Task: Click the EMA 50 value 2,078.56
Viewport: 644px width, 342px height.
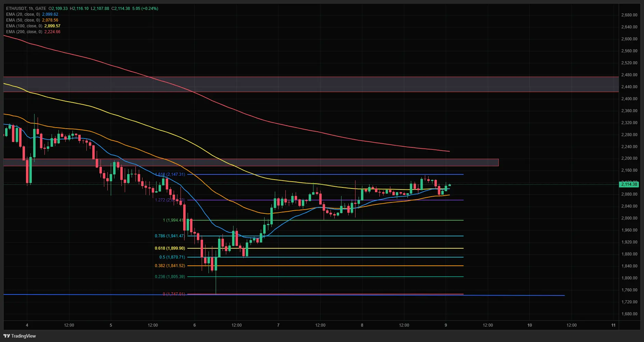Action: point(50,20)
